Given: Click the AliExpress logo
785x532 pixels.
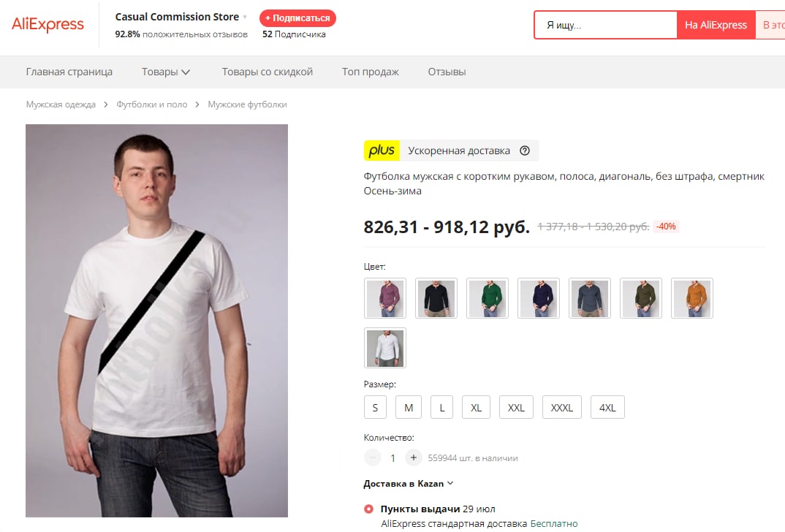Looking at the screenshot, I should [48, 24].
